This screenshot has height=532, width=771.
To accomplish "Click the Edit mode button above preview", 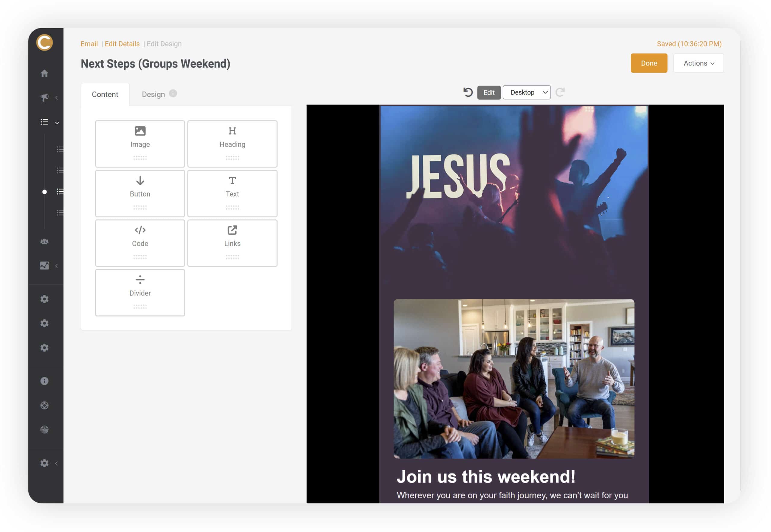I will pos(489,93).
